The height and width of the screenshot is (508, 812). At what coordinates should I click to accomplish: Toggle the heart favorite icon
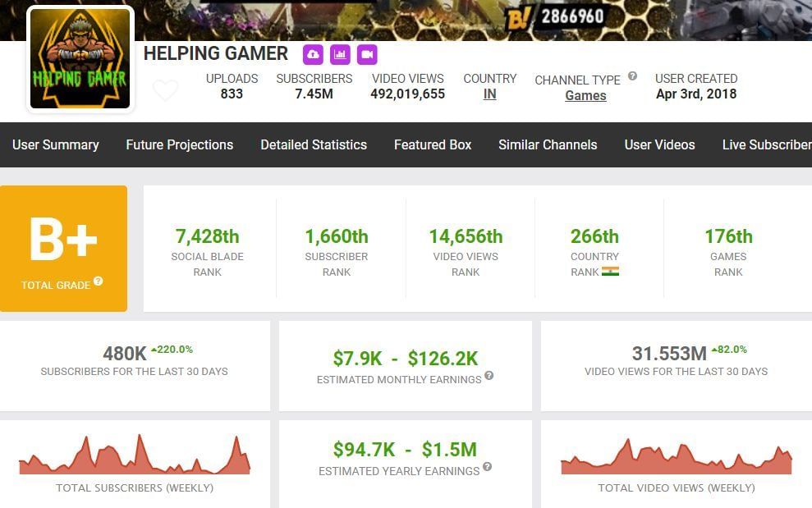(165, 90)
